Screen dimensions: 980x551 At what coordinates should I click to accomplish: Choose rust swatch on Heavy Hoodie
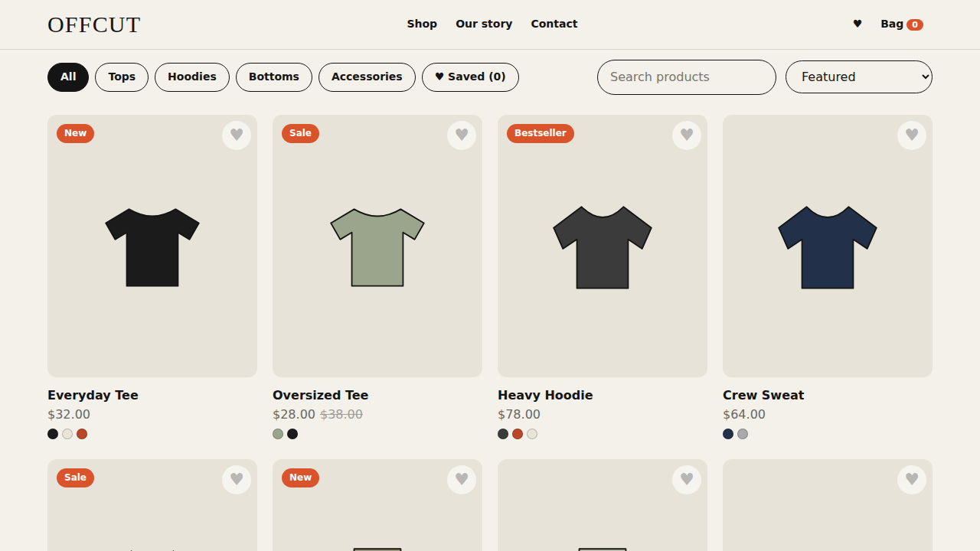click(518, 434)
